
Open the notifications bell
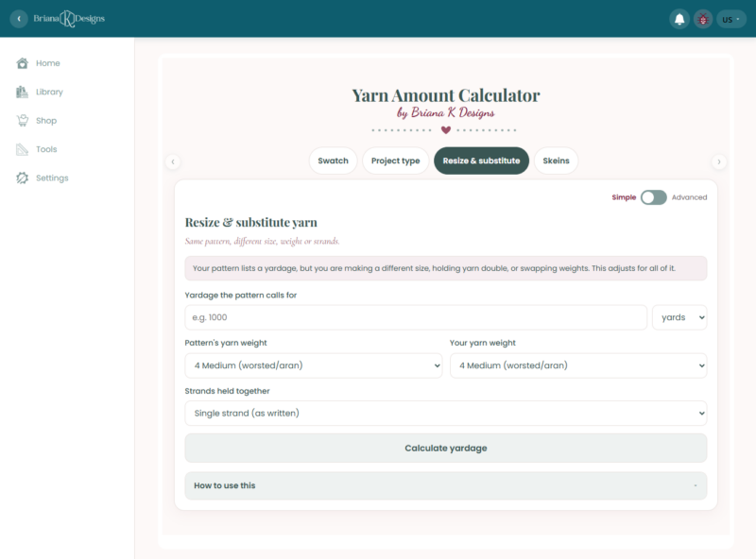pyautogui.click(x=679, y=19)
